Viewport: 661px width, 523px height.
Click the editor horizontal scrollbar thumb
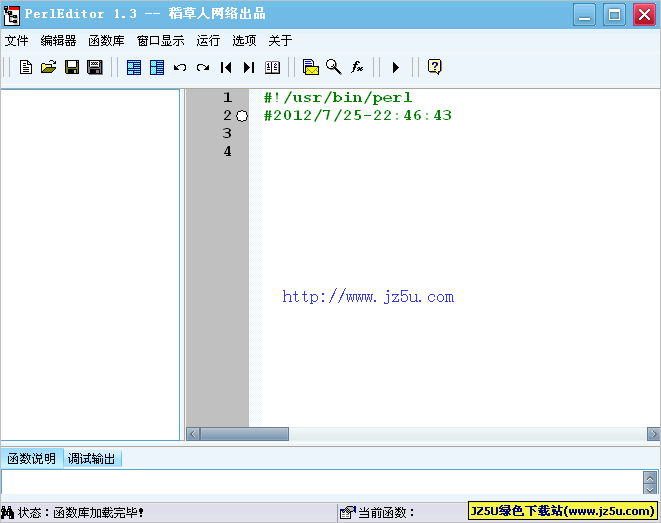click(245, 434)
